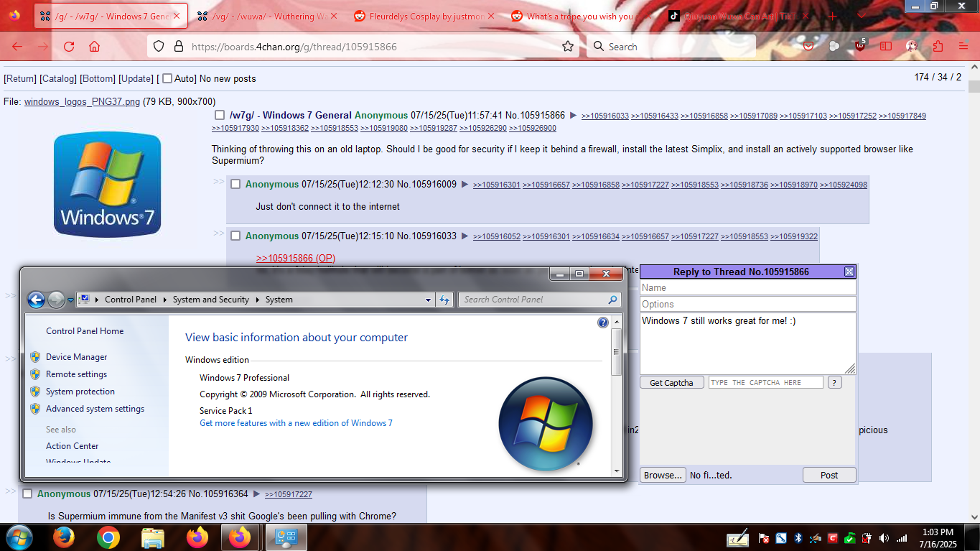
Task: Click Control Panel breadcrumb item
Action: pyautogui.click(x=130, y=300)
